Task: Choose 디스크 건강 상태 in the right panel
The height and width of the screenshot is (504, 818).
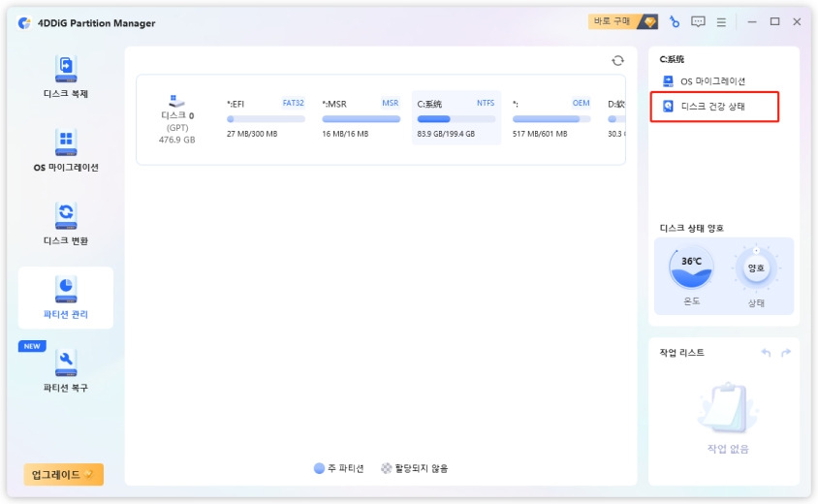Action: pos(714,107)
